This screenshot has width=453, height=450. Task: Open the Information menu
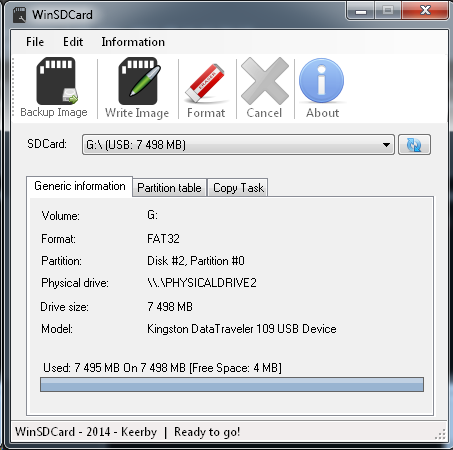pos(133,42)
